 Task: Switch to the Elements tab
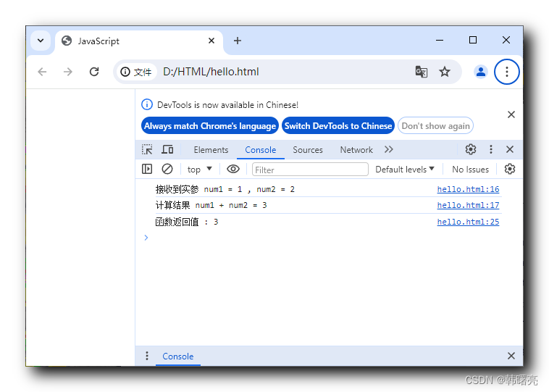pos(211,150)
